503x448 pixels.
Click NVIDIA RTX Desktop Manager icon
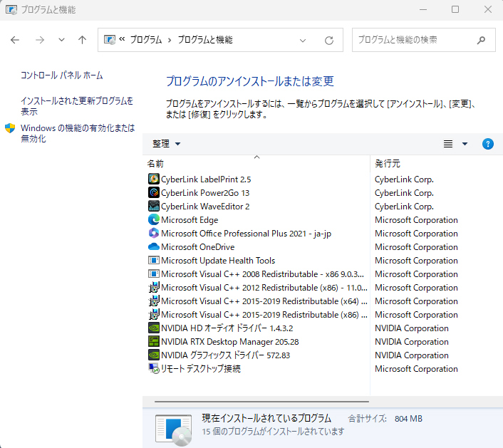tap(154, 341)
